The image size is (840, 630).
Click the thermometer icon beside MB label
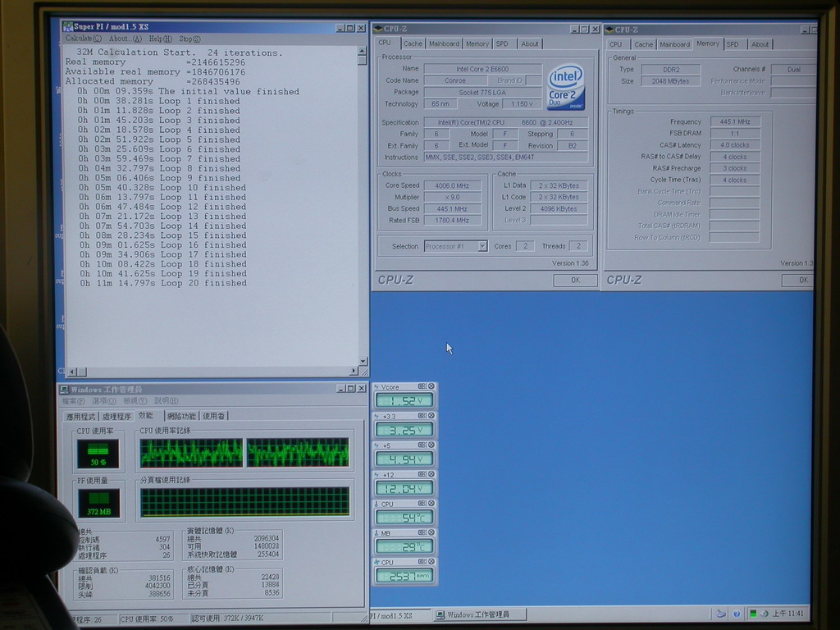tap(377, 533)
